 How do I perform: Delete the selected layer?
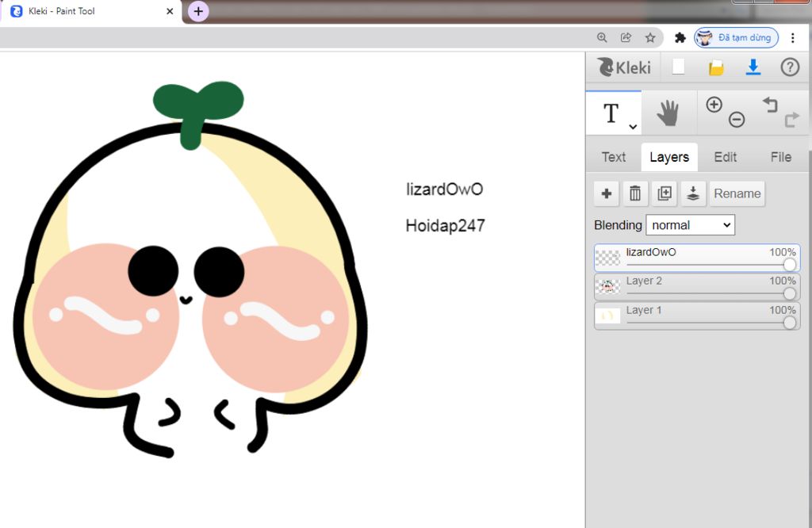[x=635, y=193]
